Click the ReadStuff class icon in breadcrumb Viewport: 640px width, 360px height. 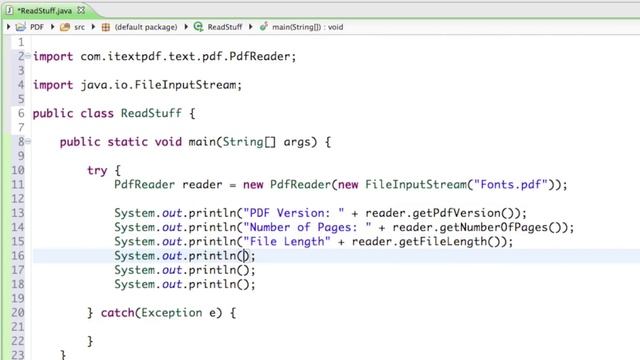pyautogui.click(x=198, y=27)
